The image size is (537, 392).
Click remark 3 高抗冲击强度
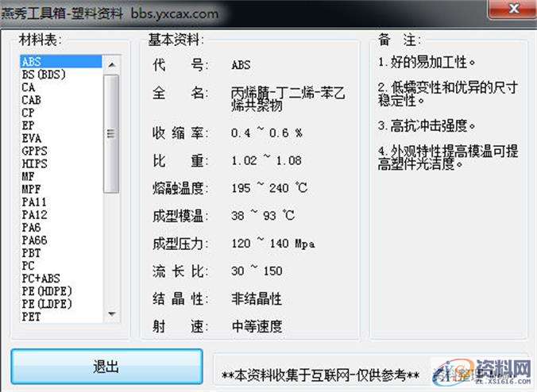point(427,126)
